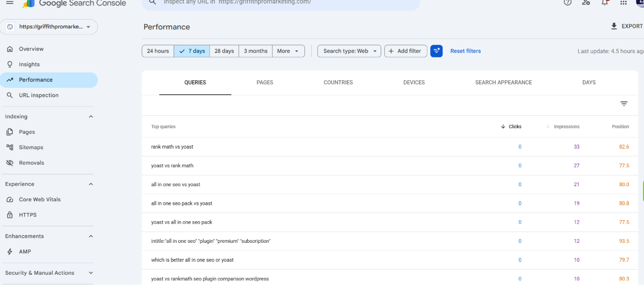
Task: Select query 'all in one seo vs yoast'
Action: coord(176,185)
